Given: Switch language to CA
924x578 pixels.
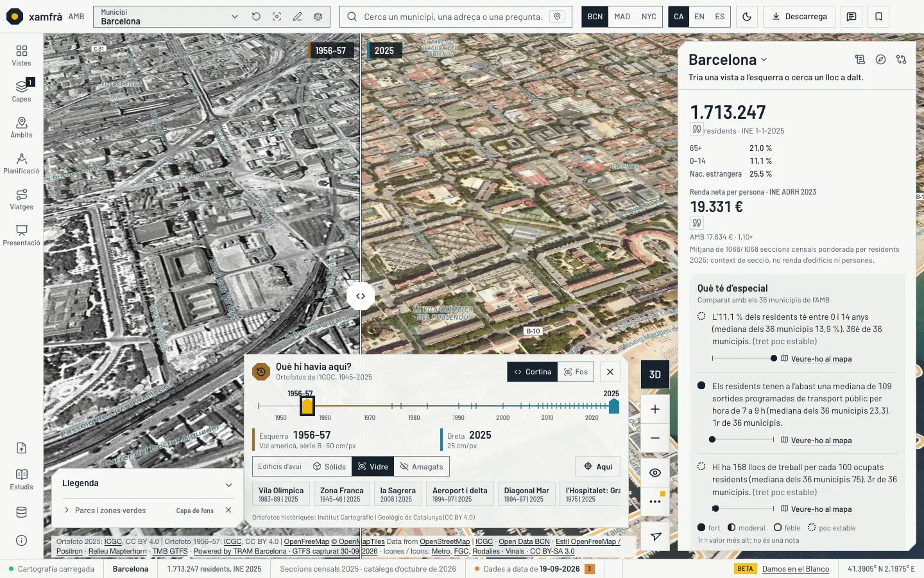Looking at the screenshot, I should [679, 17].
